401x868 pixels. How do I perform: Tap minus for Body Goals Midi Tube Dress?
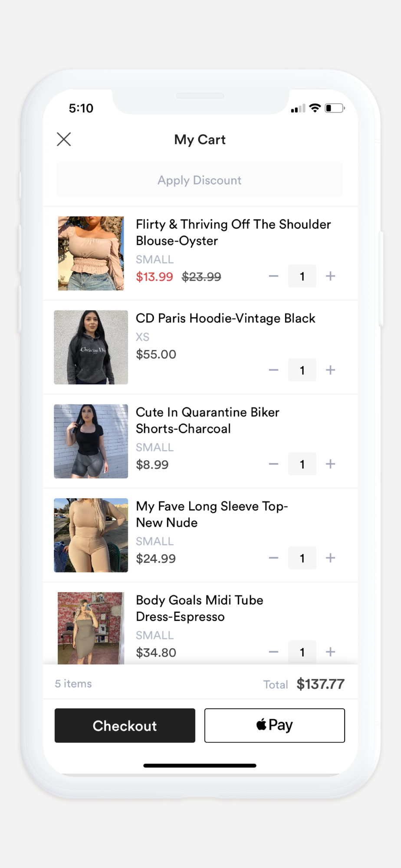point(273,652)
